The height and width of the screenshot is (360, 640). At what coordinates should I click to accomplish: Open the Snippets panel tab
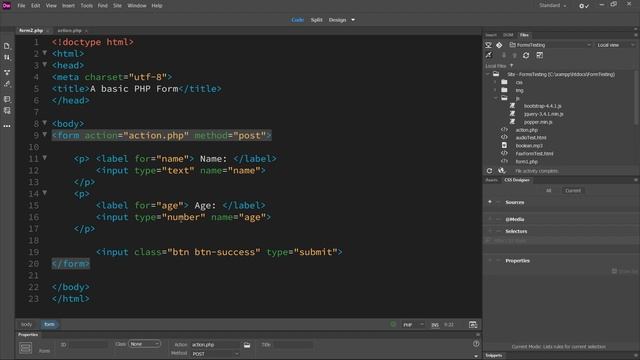tap(494, 356)
